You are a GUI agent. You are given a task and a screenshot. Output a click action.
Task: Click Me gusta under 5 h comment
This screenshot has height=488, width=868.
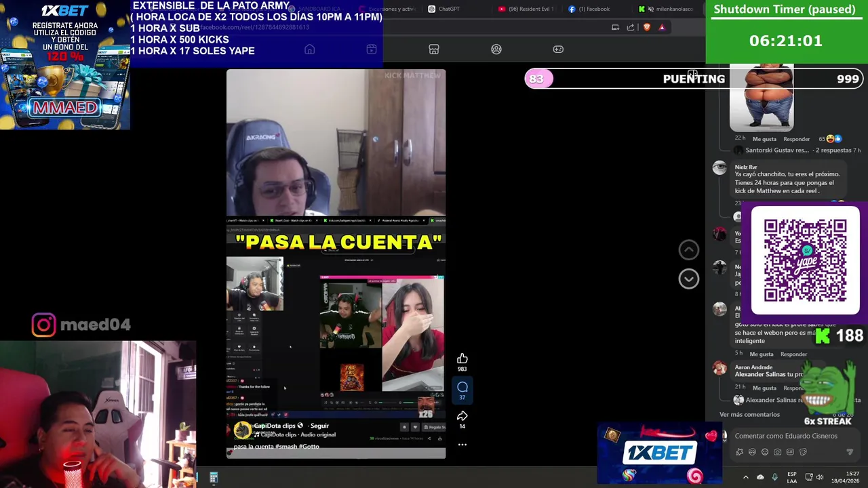click(762, 354)
